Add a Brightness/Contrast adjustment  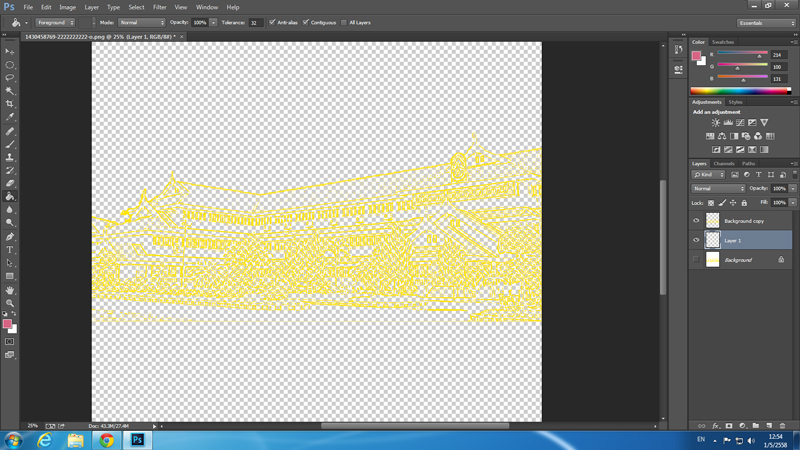(x=716, y=122)
